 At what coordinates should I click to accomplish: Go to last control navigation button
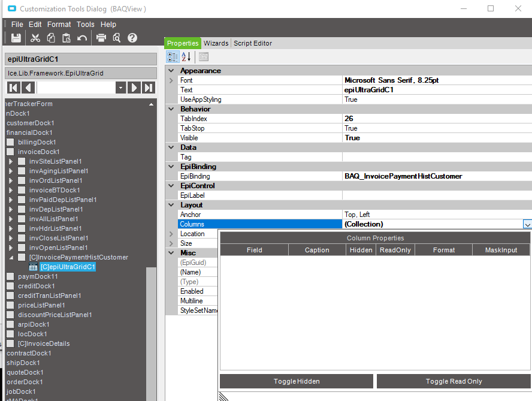[x=148, y=88]
